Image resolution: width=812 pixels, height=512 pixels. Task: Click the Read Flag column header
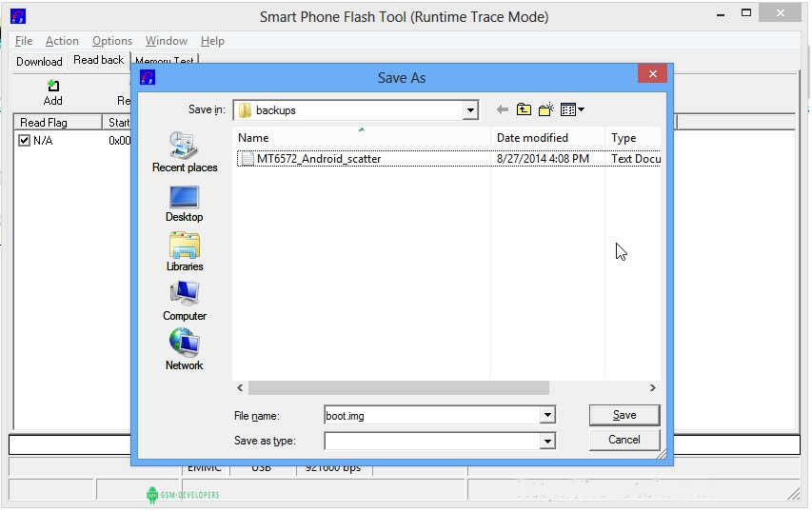[x=57, y=123]
